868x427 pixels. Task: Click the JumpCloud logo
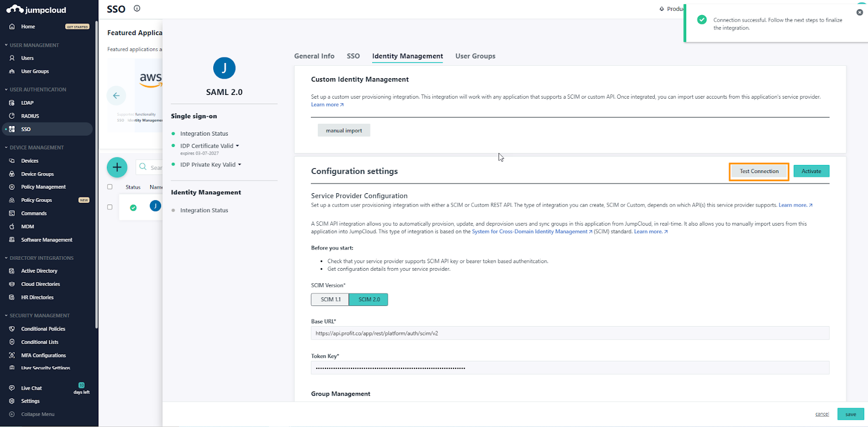[36, 10]
